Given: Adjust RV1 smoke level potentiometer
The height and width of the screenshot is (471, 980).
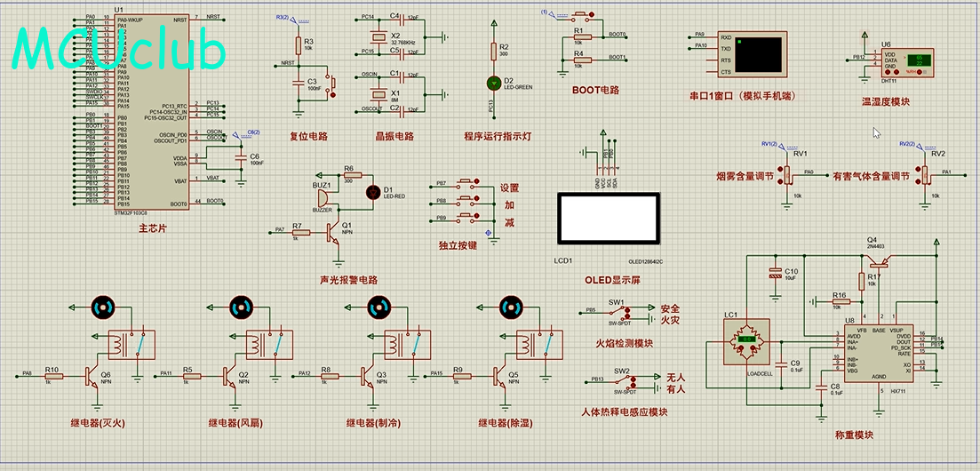Looking at the screenshot, I should tap(787, 176).
